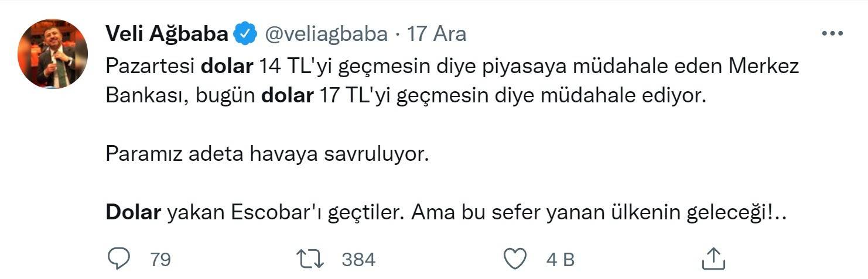Open the @veliagbaba handle link
Screen dimensions: 868x279
click(x=326, y=35)
